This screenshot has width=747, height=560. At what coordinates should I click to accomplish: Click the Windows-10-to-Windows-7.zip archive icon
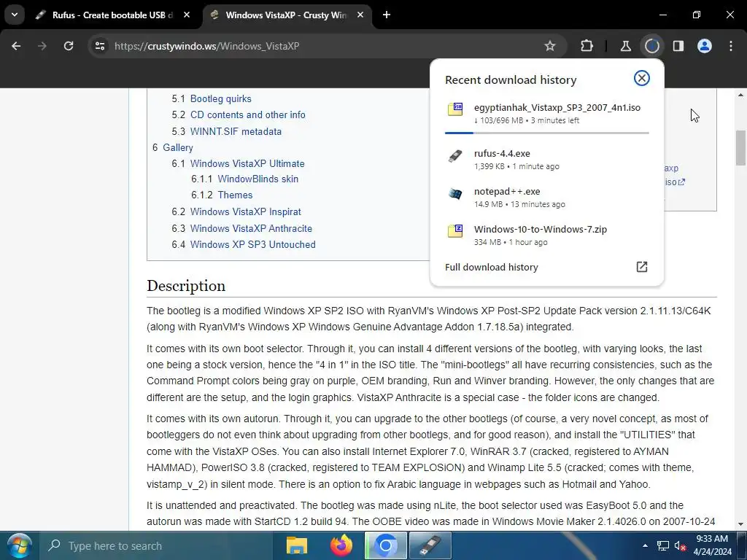[x=455, y=231]
